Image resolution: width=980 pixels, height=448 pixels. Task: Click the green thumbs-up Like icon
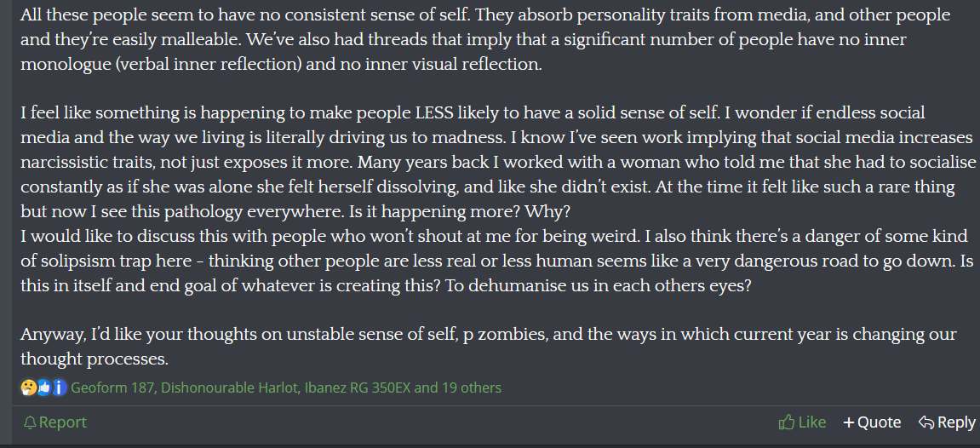pyautogui.click(x=786, y=422)
